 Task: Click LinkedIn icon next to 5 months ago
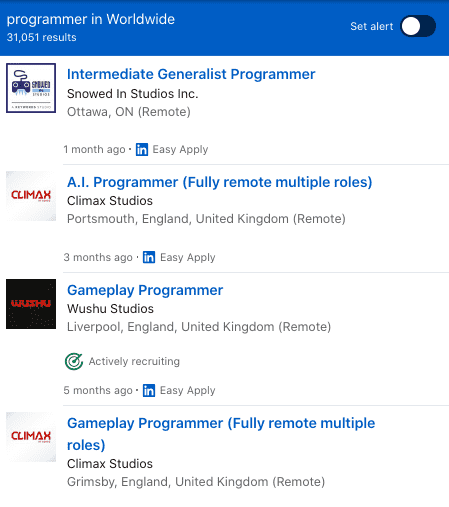coord(149,390)
